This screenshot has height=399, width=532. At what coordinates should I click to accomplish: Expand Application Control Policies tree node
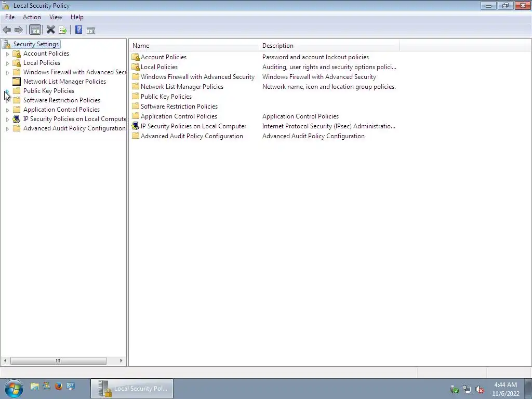coord(7,110)
